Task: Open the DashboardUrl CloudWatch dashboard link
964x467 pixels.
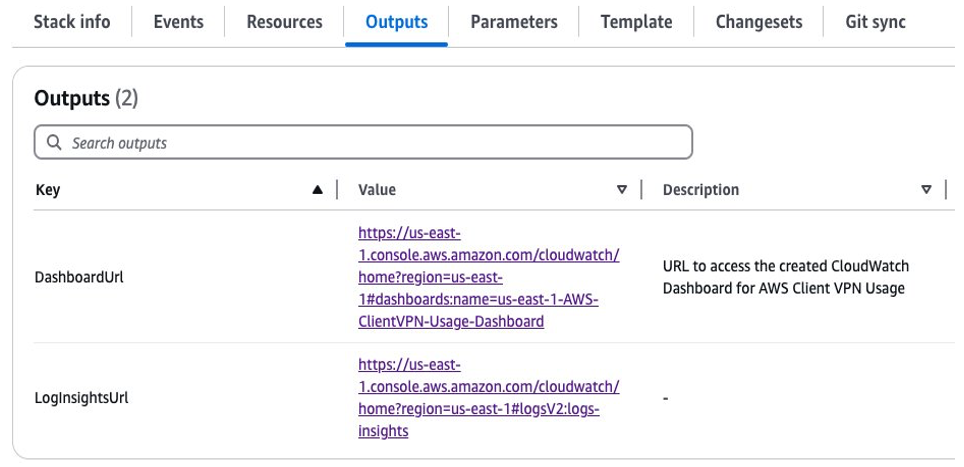Action: (x=488, y=277)
